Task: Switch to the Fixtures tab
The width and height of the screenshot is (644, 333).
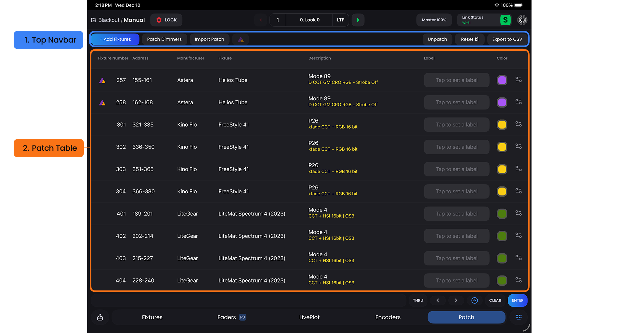Action: pos(152,317)
